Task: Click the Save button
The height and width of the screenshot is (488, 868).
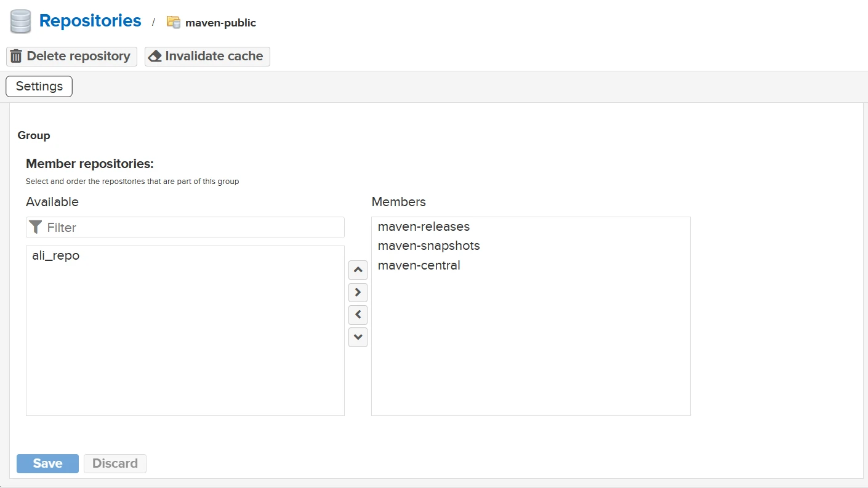Action: [47, 463]
